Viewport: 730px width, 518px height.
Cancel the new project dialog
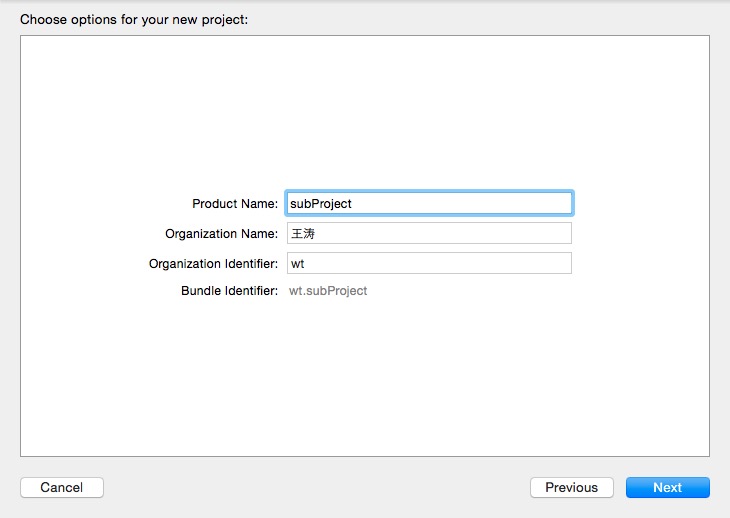[x=61, y=488]
